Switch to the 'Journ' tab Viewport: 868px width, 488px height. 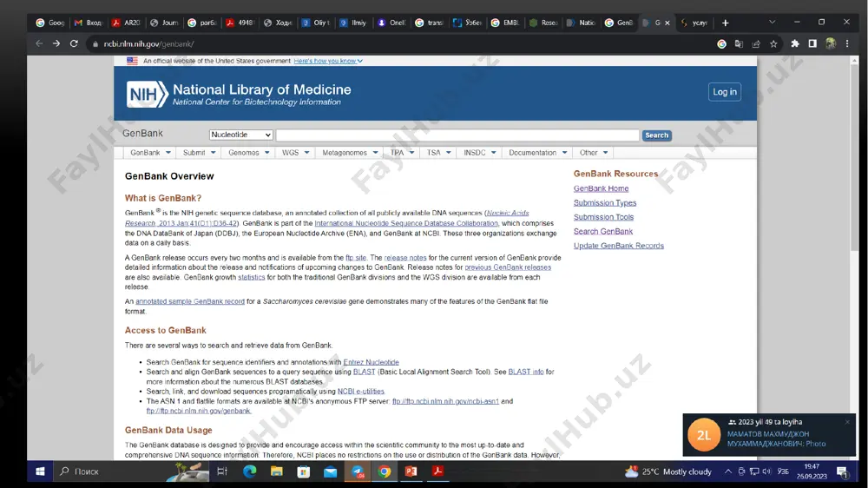point(164,23)
